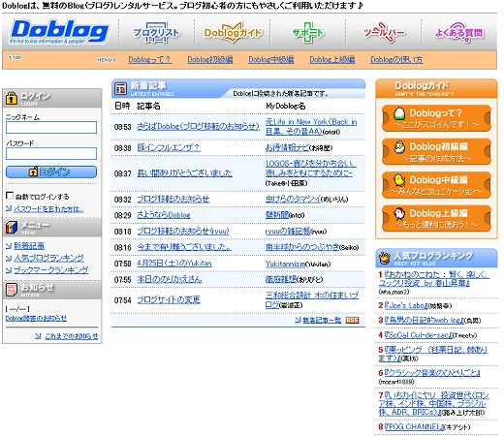Open blog ryuuの雑記帳
Screen dimensions: 504x436
coord(288,232)
